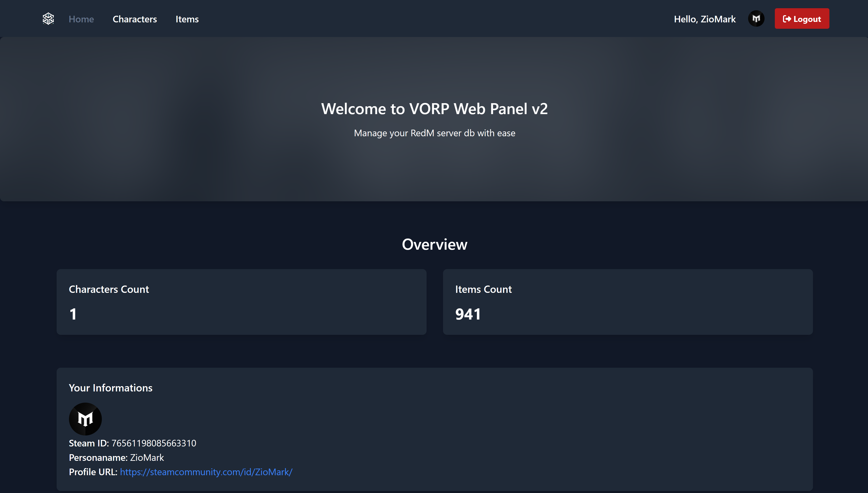Screen dimensions: 868x493
Task: Click the Profile URL label
Action: point(93,472)
